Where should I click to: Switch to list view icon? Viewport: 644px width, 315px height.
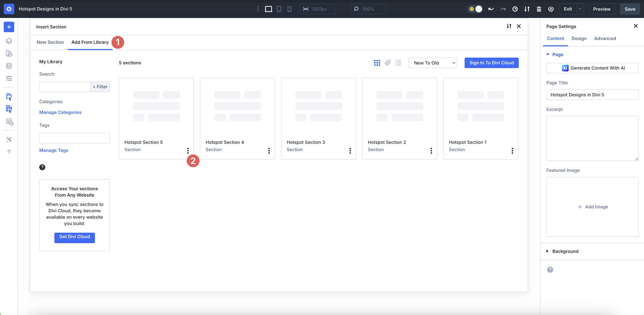point(398,63)
